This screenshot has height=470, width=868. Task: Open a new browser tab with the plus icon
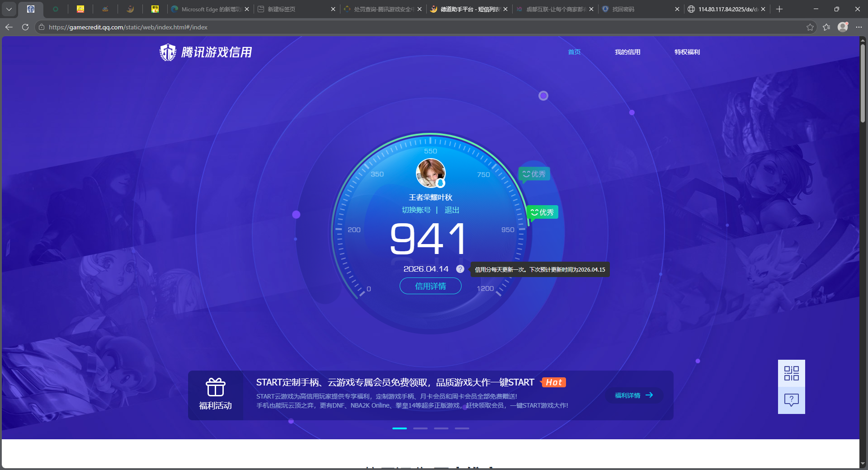(x=779, y=9)
